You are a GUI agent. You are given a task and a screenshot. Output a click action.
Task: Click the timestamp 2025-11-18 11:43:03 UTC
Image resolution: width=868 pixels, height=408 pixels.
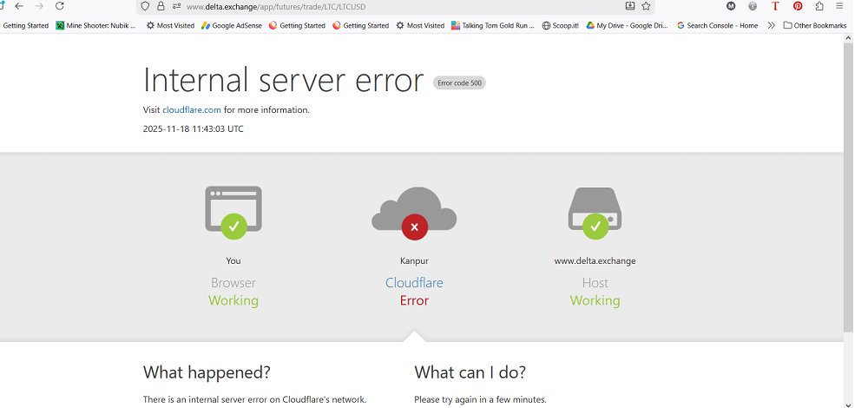coord(194,129)
